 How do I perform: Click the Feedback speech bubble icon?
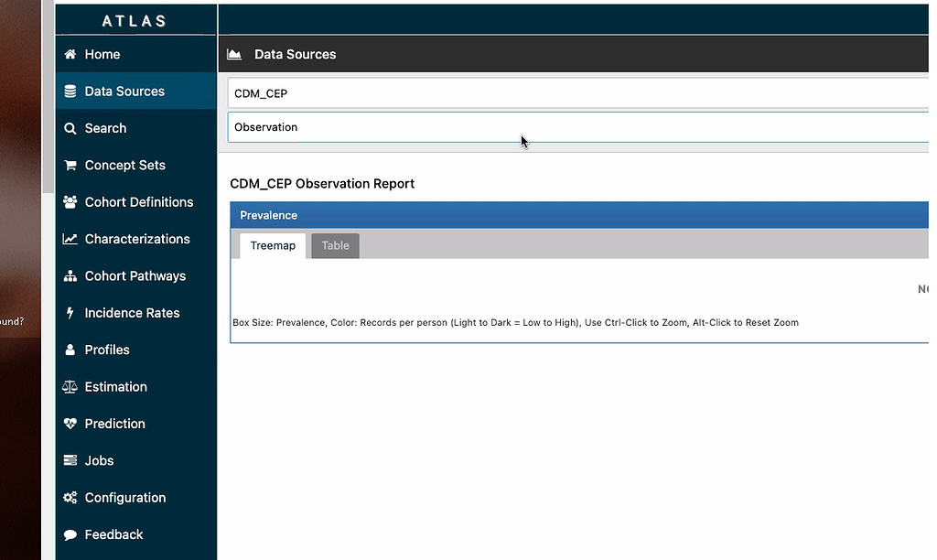point(69,534)
